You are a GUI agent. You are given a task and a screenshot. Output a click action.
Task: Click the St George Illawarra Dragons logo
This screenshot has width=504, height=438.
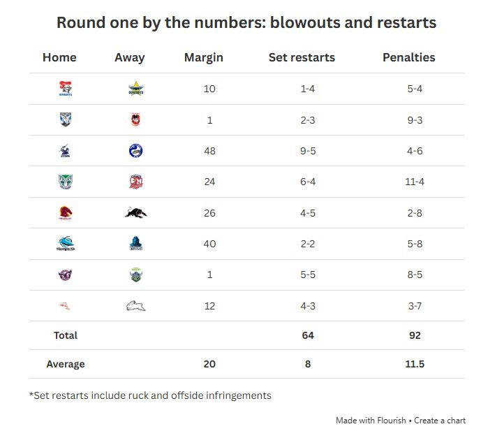(x=135, y=119)
